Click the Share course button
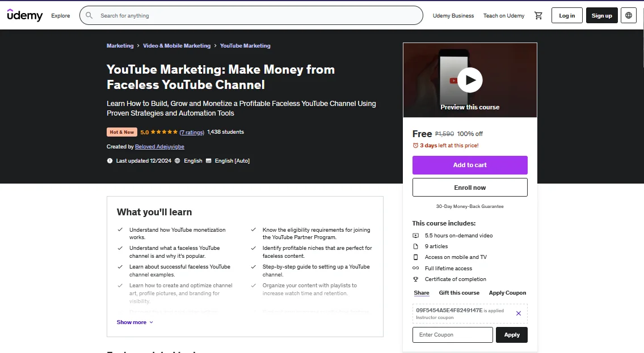 (422, 293)
